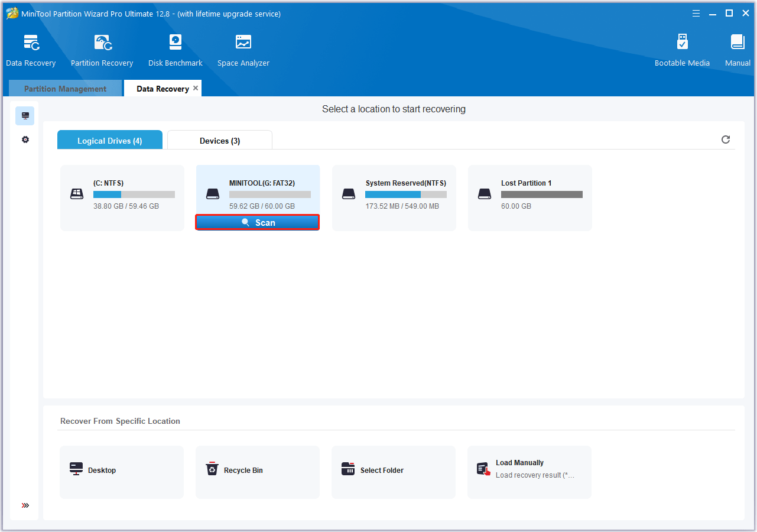Viewport: 757px width, 532px height.
Task: Open the hamburger menu in title bar
Action: 696,13
